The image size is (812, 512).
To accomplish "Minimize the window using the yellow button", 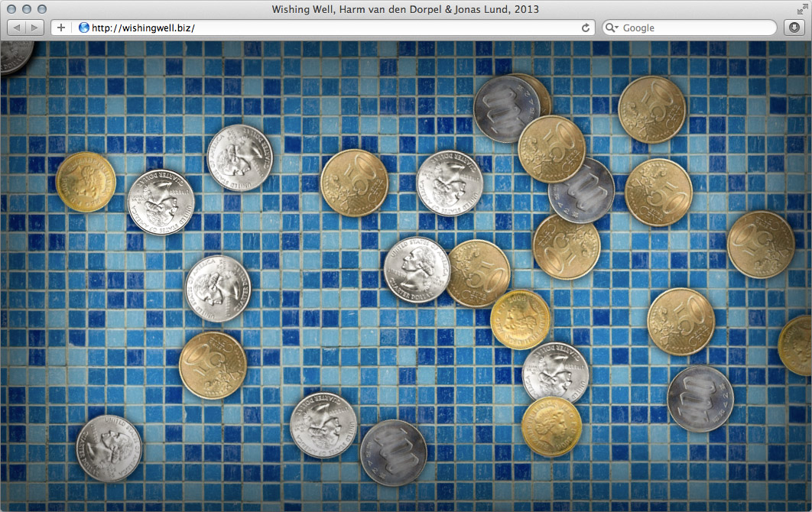I will tap(27, 9).
